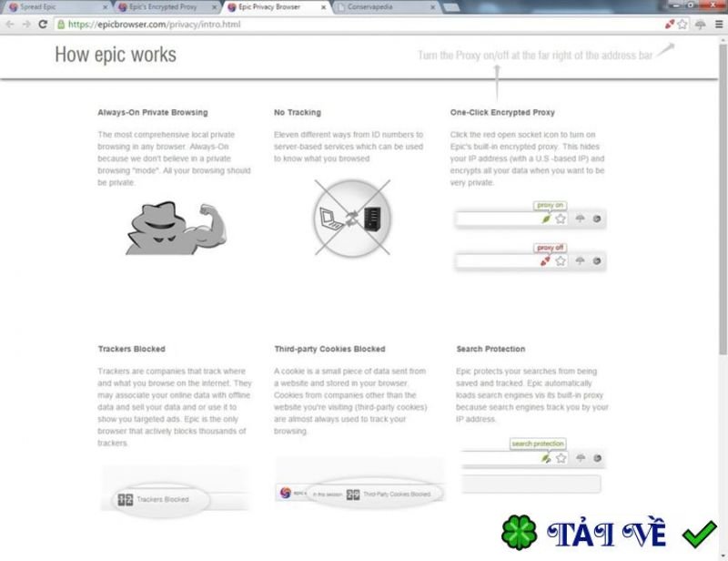Screen dimensions: 728x561
Task: Open the browser hamburger menu
Action: pyautogui.click(x=719, y=25)
